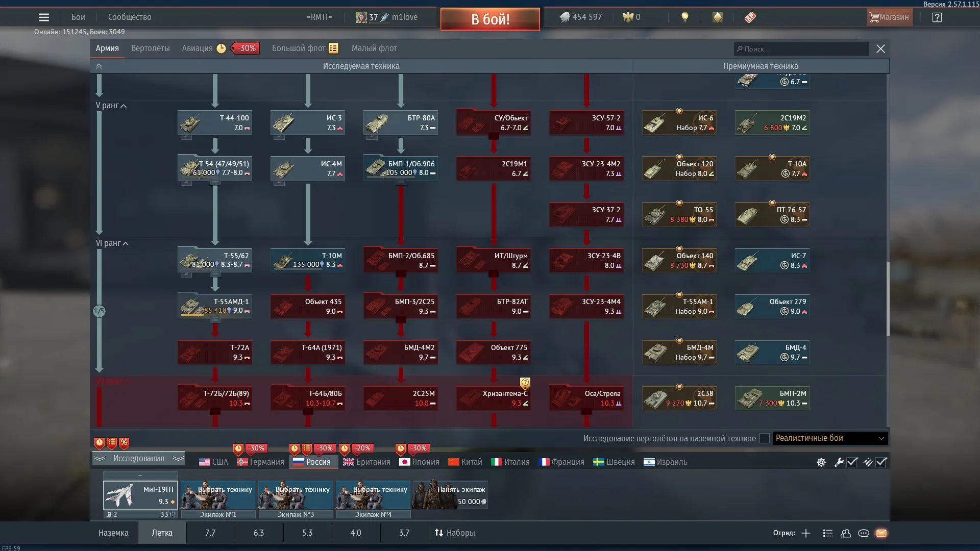Select the МиГ-19ПТ crew slot

(140, 495)
